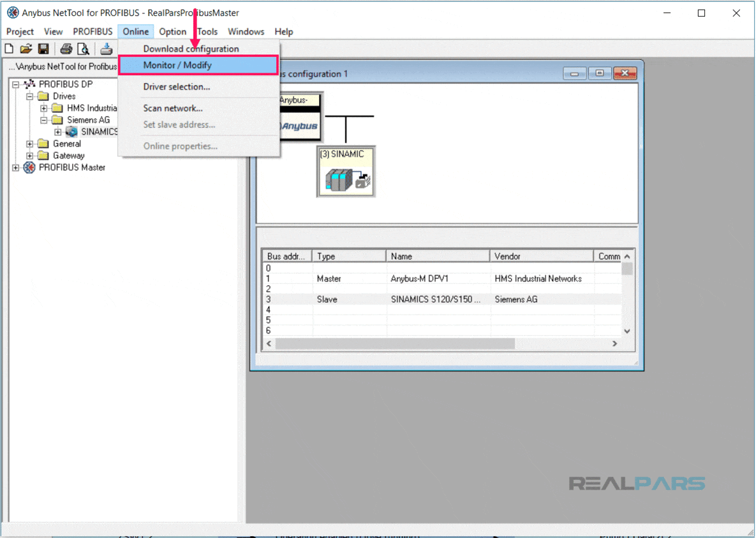
Task: Click the New project toolbar icon
Action: [x=9, y=49]
